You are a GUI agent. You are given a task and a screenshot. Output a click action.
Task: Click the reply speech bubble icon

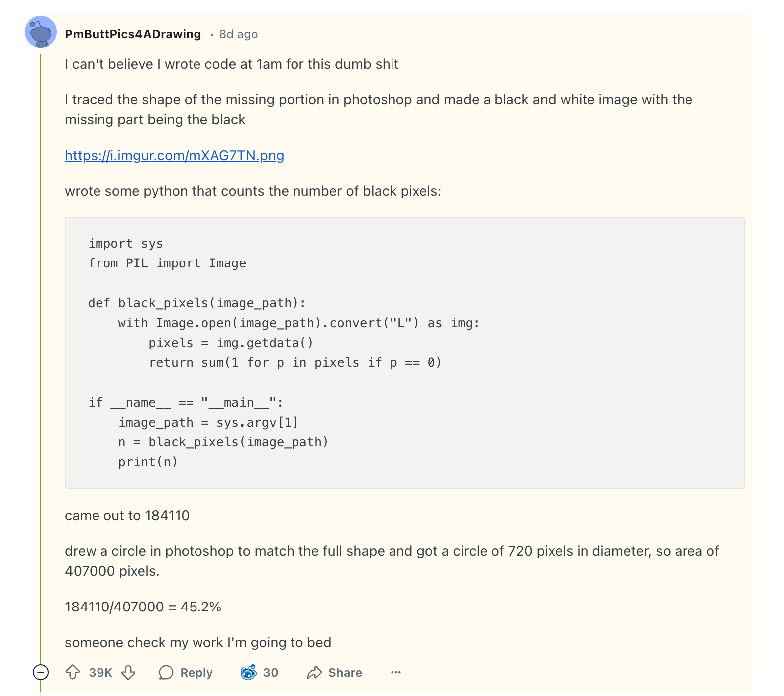click(166, 672)
